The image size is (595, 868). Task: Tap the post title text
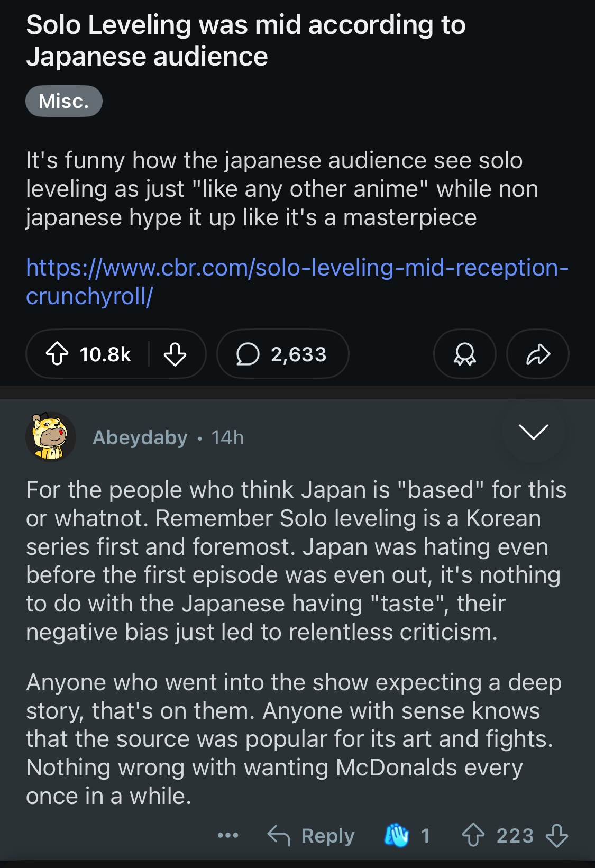(245, 41)
